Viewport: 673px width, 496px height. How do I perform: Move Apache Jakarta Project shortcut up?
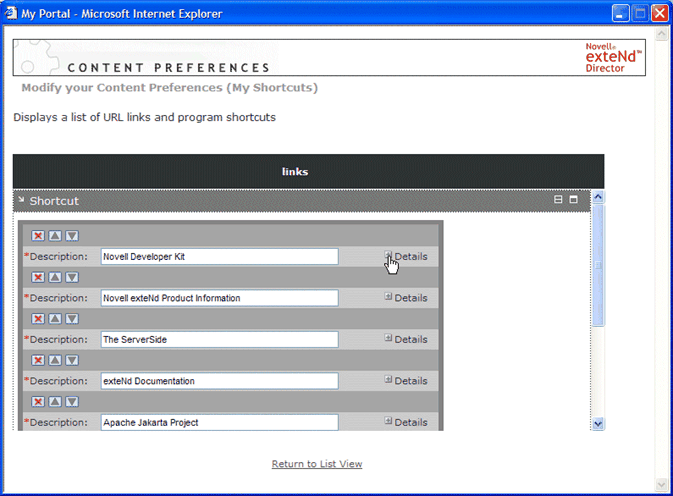pyautogui.click(x=55, y=402)
